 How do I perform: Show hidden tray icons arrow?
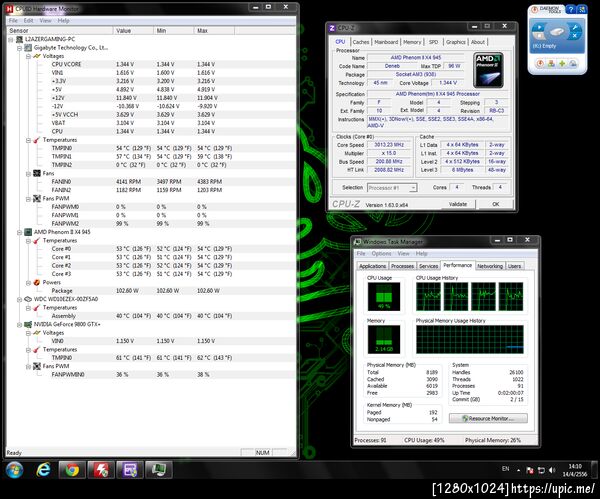coord(518,470)
